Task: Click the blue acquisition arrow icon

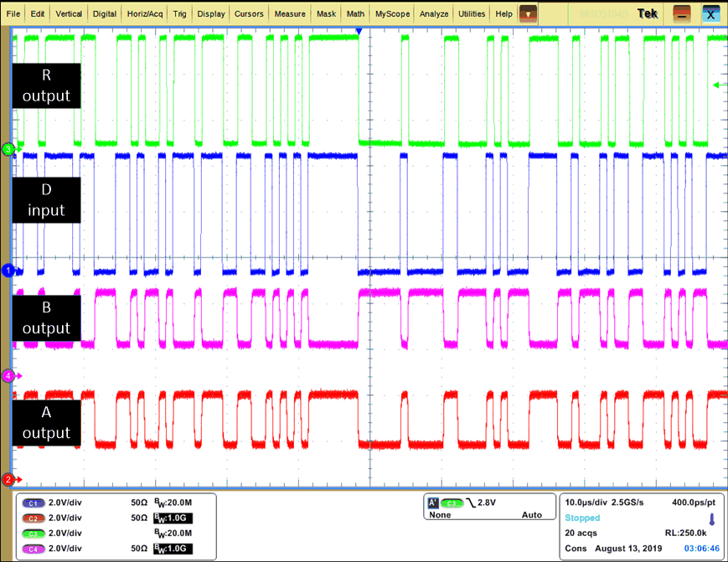Action: pos(711,518)
